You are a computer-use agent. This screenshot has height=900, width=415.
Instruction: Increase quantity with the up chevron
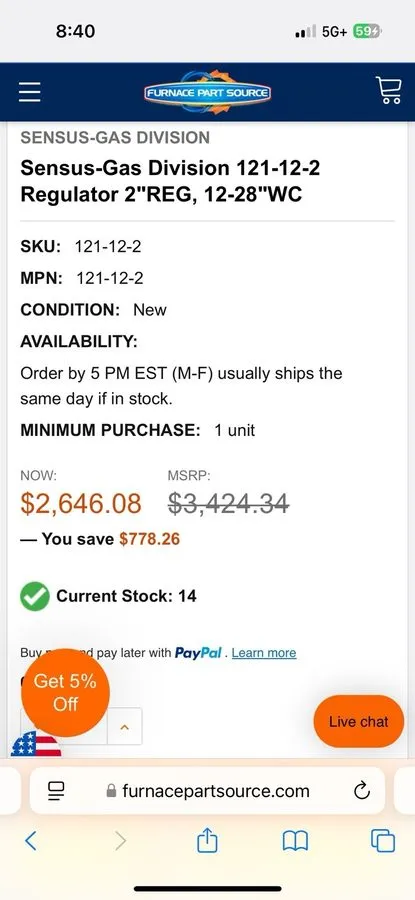point(125,727)
